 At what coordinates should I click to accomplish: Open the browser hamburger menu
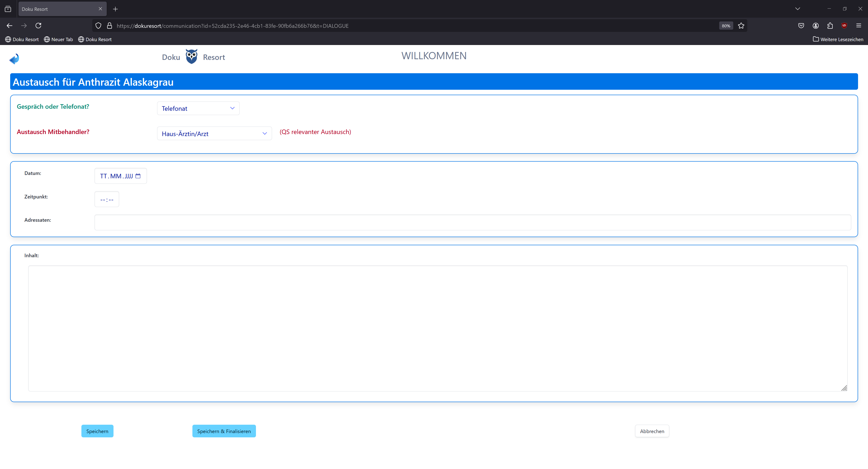pos(859,26)
